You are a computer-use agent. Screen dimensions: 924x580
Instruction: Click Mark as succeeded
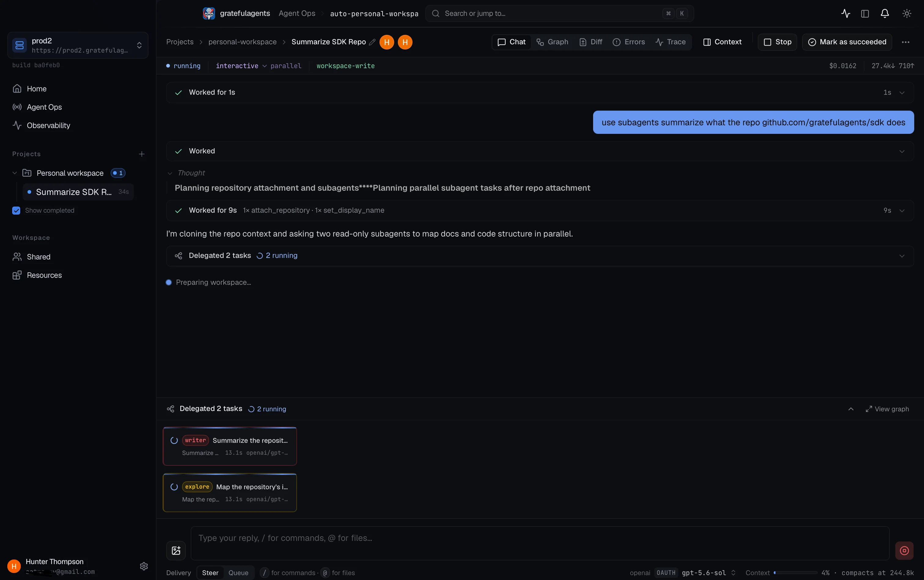click(847, 42)
